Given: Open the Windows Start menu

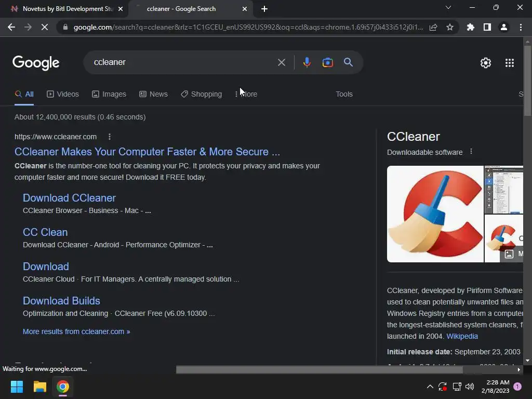Looking at the screenshot, I should (x=17, y=387).
